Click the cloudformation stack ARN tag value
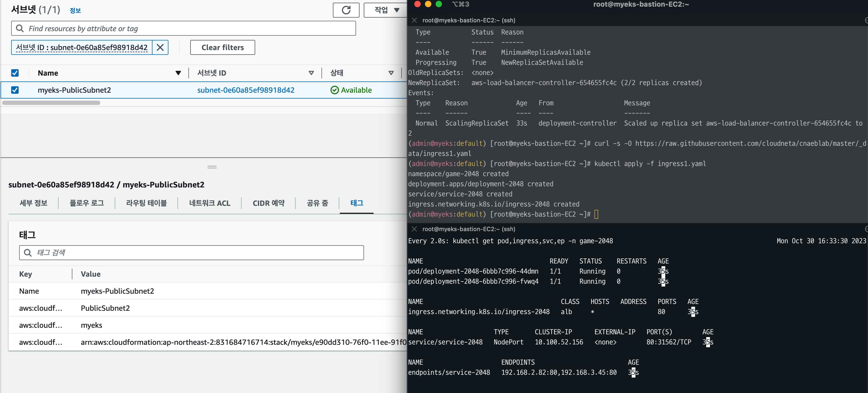Image resolution: width=868 pixels, height=393 pixels. [244, 342]
